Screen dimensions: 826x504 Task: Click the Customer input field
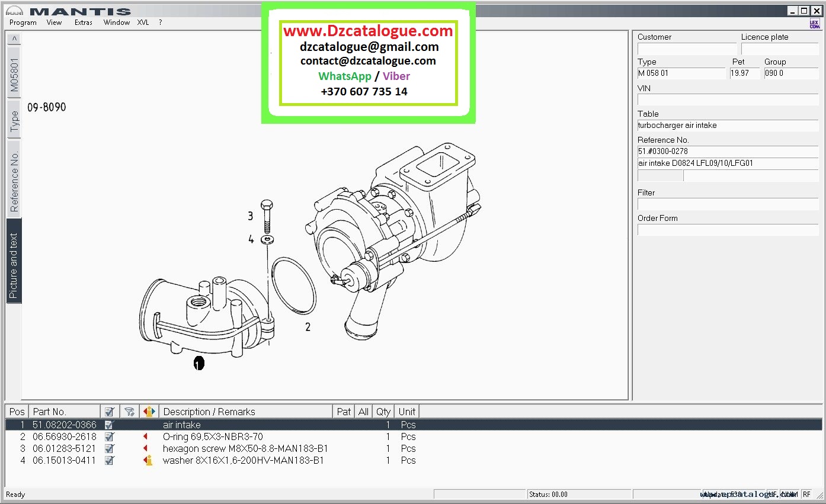(687, 49)
